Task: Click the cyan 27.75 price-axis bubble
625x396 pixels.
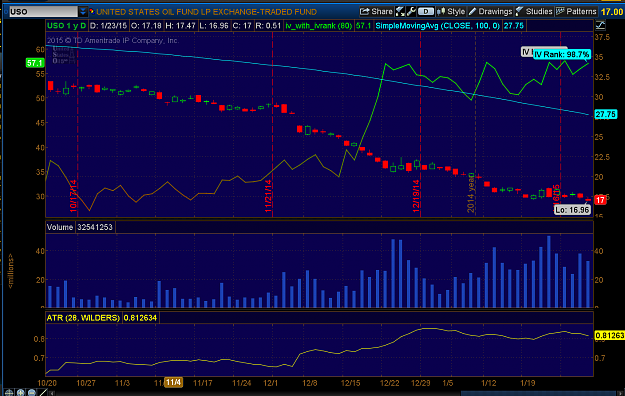Action: pos(605,114)
